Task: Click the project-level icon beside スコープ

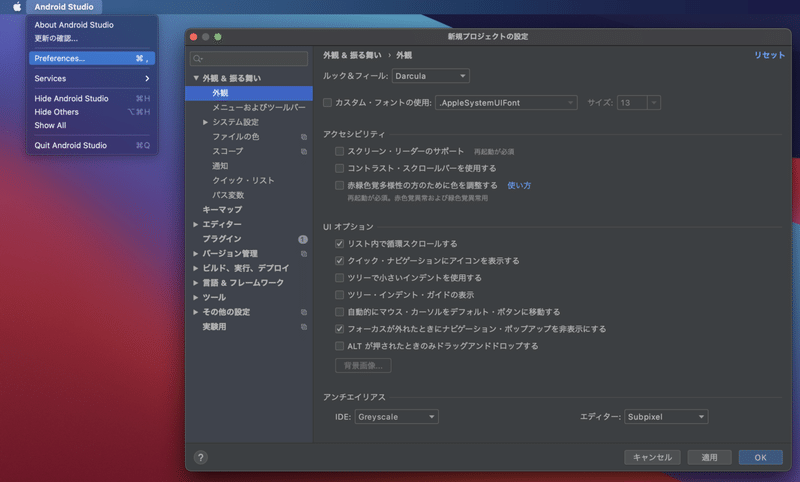Action: 304,151
